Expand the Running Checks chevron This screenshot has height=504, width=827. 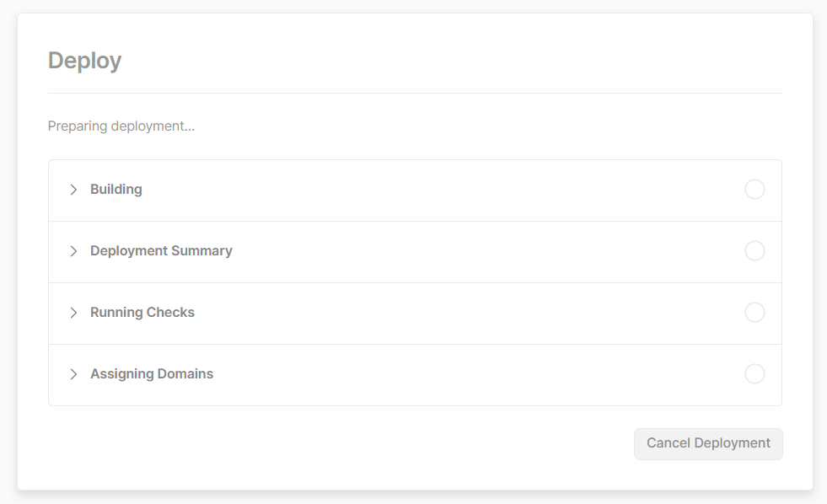(73, 313)
